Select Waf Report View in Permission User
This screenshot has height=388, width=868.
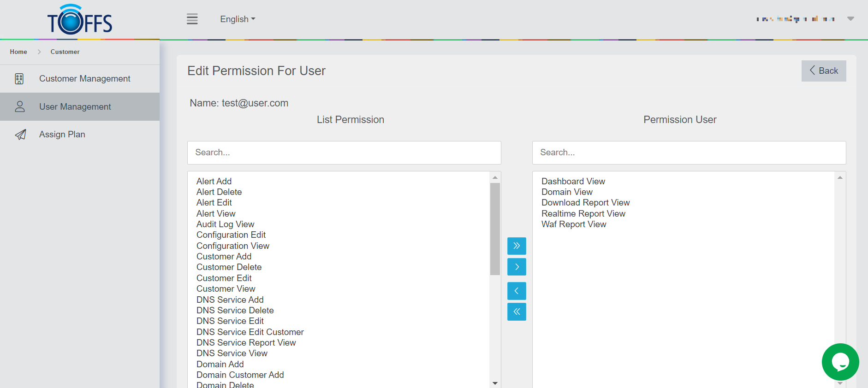574,224
